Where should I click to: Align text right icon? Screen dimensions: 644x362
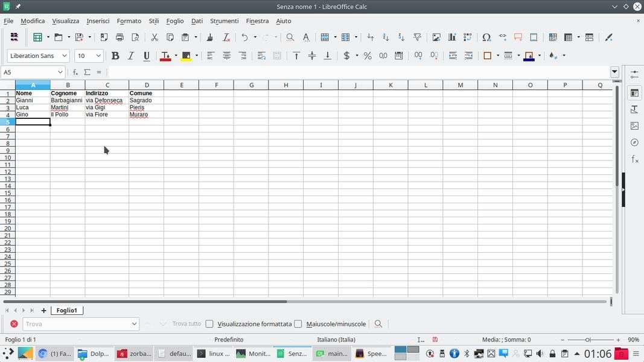click(x=242, y=56)
